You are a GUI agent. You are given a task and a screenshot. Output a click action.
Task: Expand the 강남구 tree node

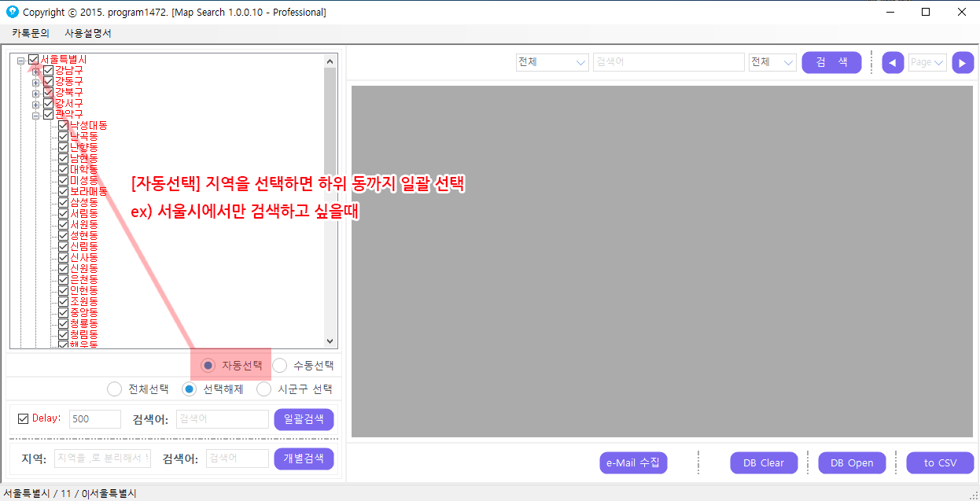tap(36, 72)
